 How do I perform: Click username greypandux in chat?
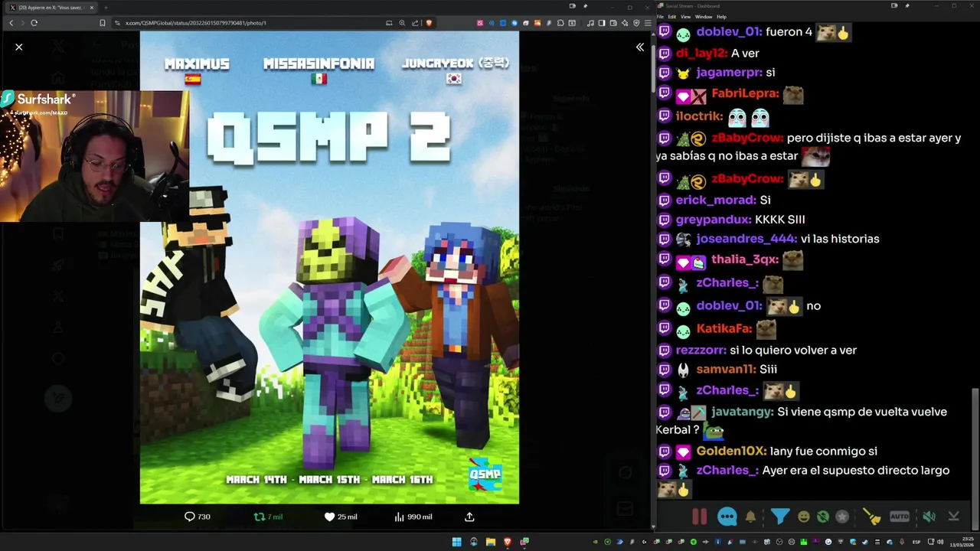[x=714, y=220]
